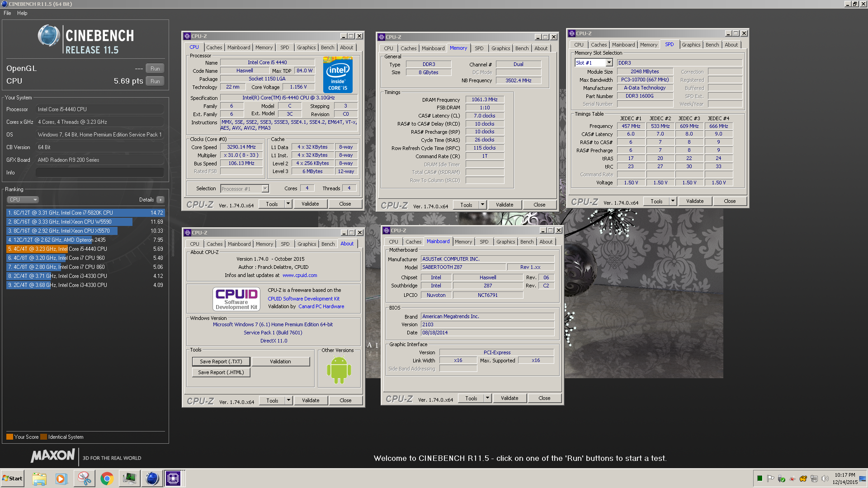Click the Start button
This screenshot has width=868, height=488.
(x=12, y=479)
